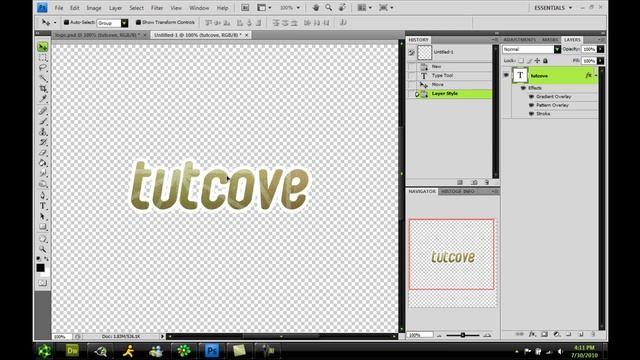This screenshot has height=360, width=640.
Task: Enable the Auto-Select checkbox
Action: 66,22
